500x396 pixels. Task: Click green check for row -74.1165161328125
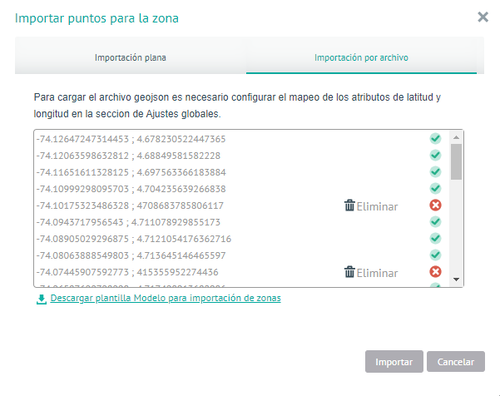(x=435, y=172)
